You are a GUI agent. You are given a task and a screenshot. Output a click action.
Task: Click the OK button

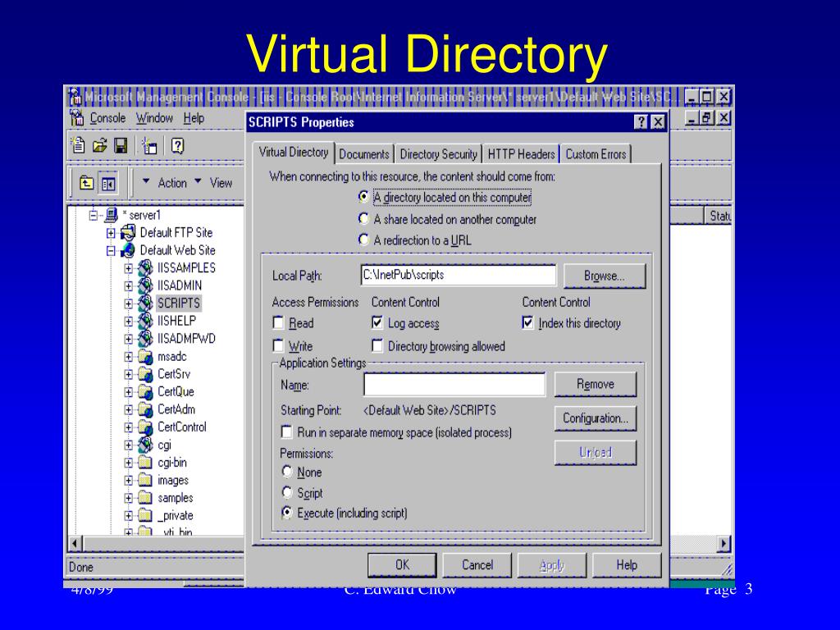coord(402,565)
